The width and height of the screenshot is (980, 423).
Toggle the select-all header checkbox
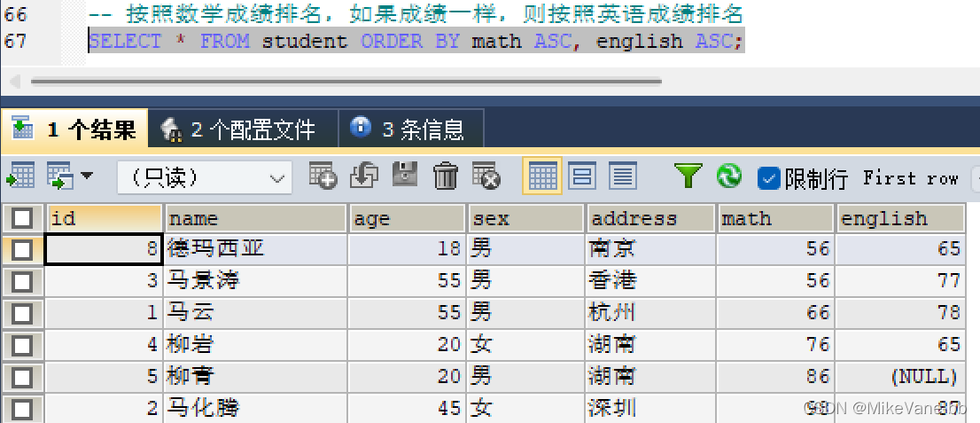22,218
